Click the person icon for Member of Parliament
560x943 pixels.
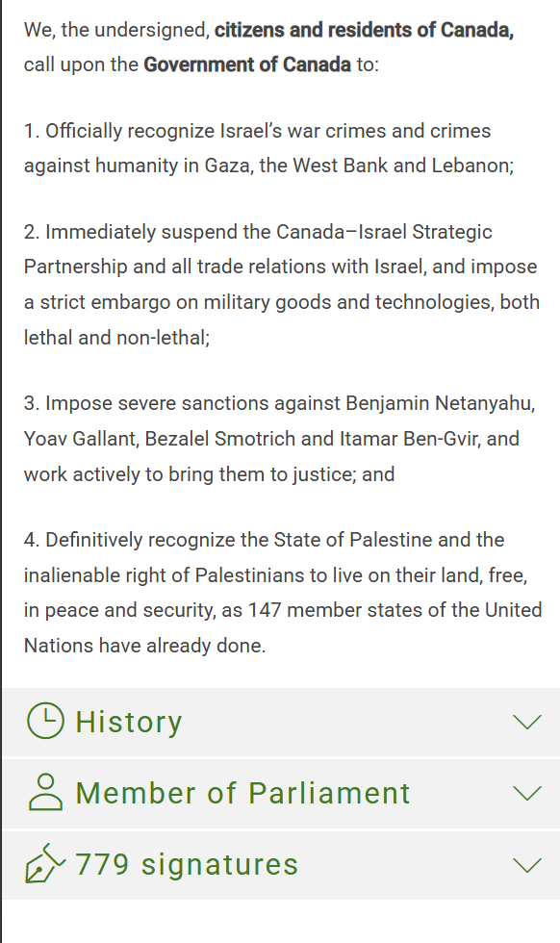[x=45, y=792]
